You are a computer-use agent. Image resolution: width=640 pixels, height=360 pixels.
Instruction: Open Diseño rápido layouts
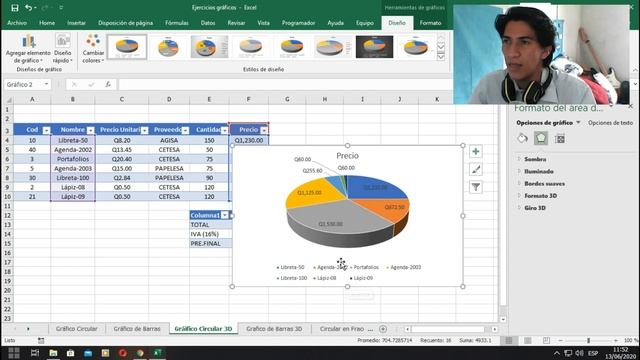62,49
